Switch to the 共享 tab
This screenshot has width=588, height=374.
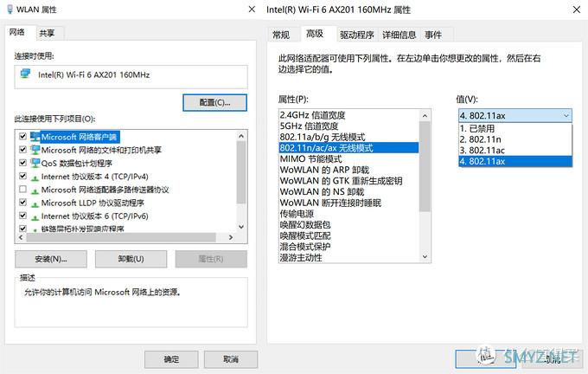(x=48, y=33)
